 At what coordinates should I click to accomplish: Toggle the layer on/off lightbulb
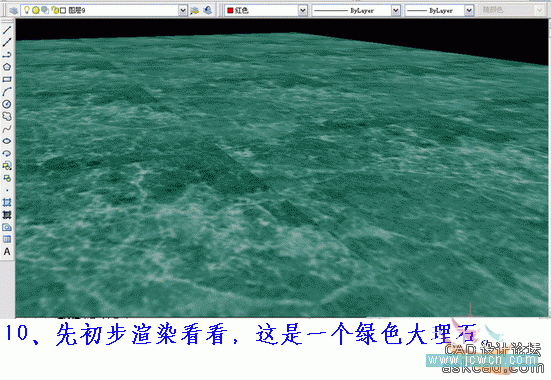26,10
